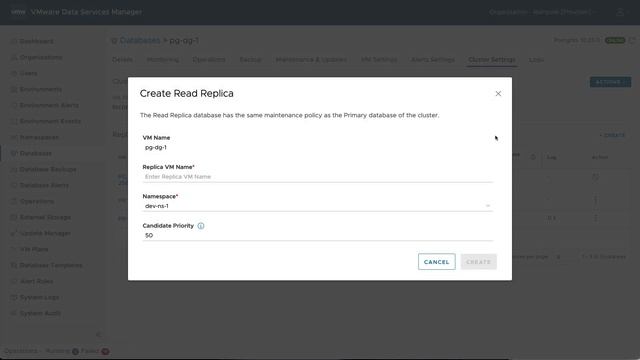Open external link icon beside Online badge
This screenshot has height=360, width=640.
pyautogui.click(x=632, y=40)
